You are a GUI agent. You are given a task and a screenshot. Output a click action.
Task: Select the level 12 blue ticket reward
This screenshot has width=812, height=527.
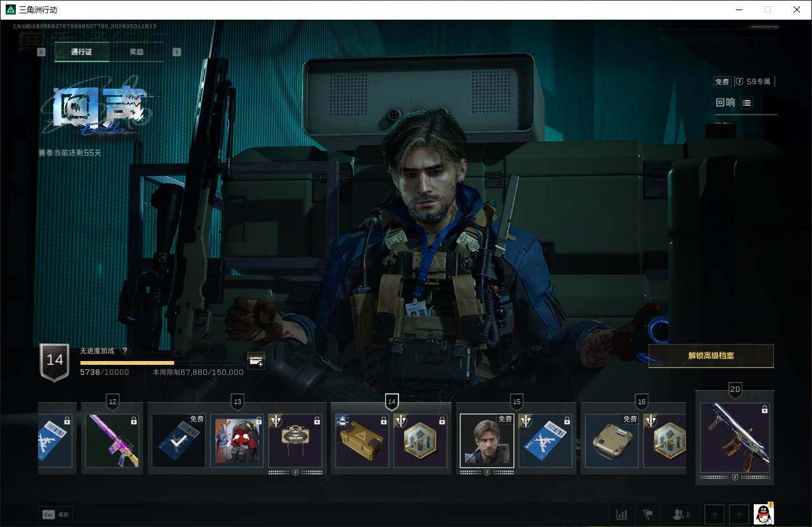pyautogui.click(x=55, y=441)
